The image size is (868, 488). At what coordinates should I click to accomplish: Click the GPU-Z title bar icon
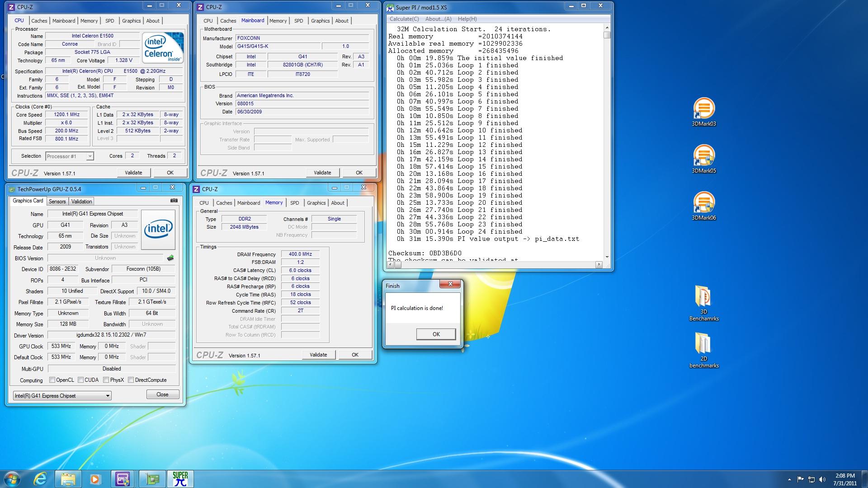coord(12,189)
